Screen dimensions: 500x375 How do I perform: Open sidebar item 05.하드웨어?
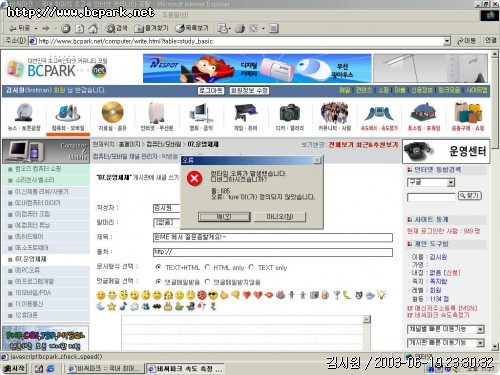(x=29, y=237)
